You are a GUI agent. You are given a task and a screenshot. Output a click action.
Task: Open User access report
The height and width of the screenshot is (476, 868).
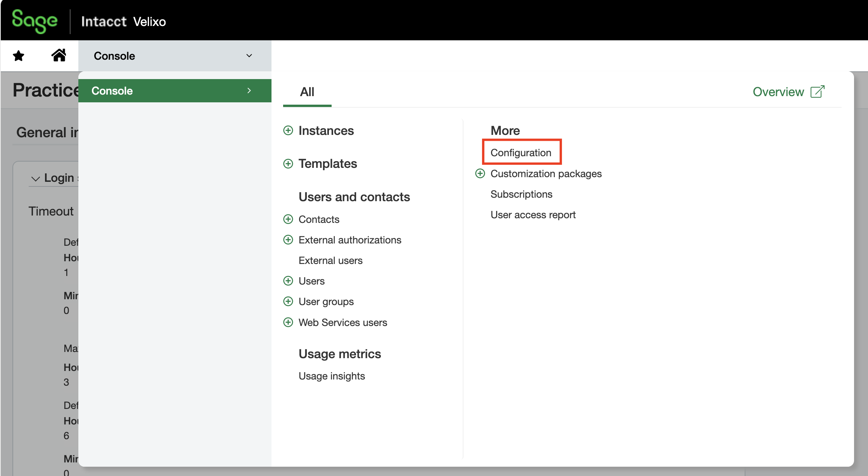[533, 215]
